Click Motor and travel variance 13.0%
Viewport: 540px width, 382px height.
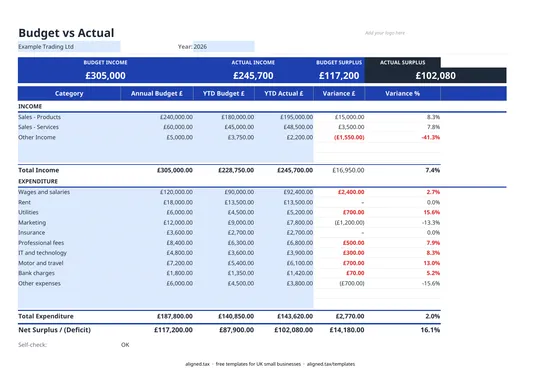(432, 263)
